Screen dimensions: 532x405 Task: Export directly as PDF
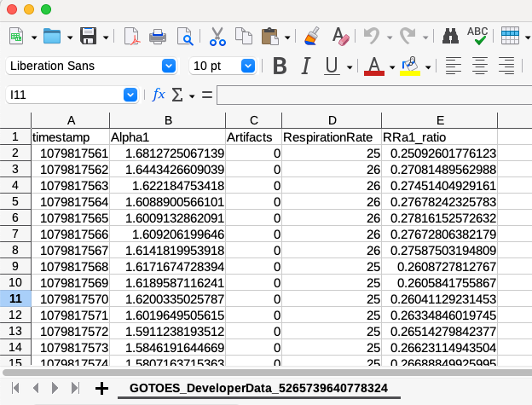coord(131,36)
